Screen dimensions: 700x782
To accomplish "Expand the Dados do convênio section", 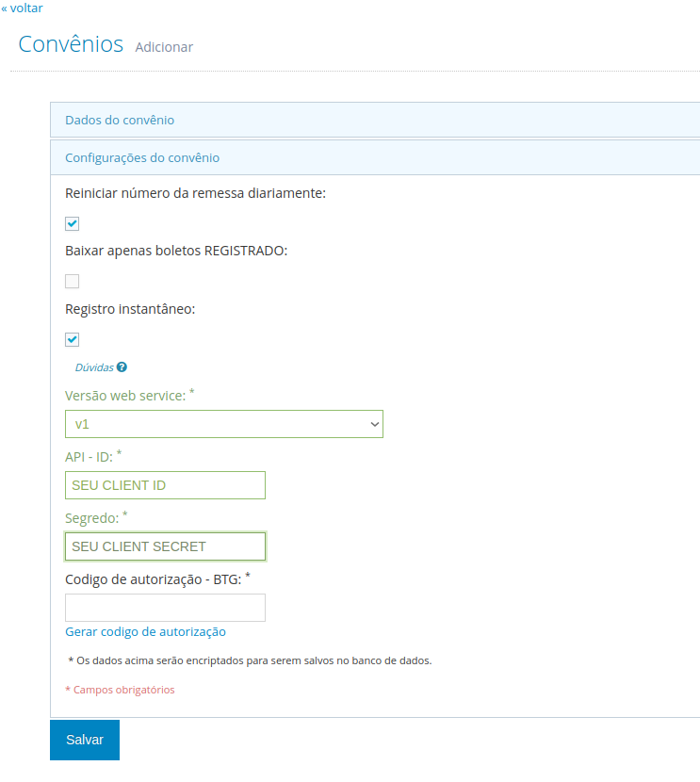I will pos(375,120).
